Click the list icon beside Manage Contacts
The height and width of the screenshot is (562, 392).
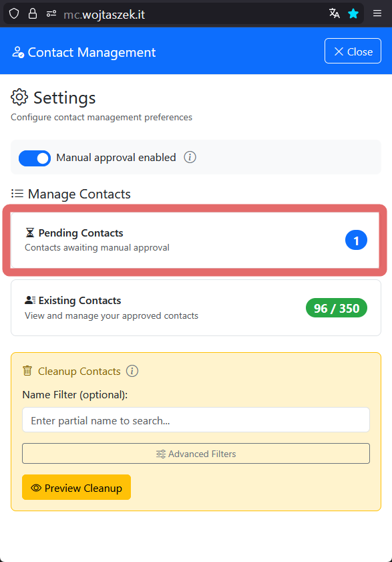click(x=17, y=193)
